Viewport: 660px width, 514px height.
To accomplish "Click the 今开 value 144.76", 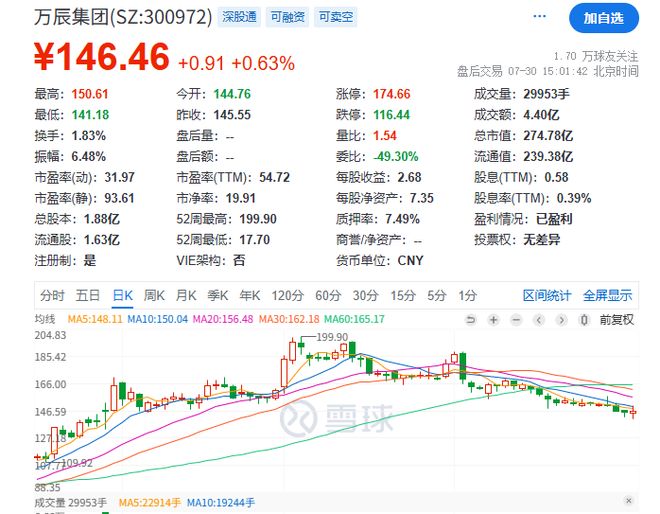I will point(232,94).
